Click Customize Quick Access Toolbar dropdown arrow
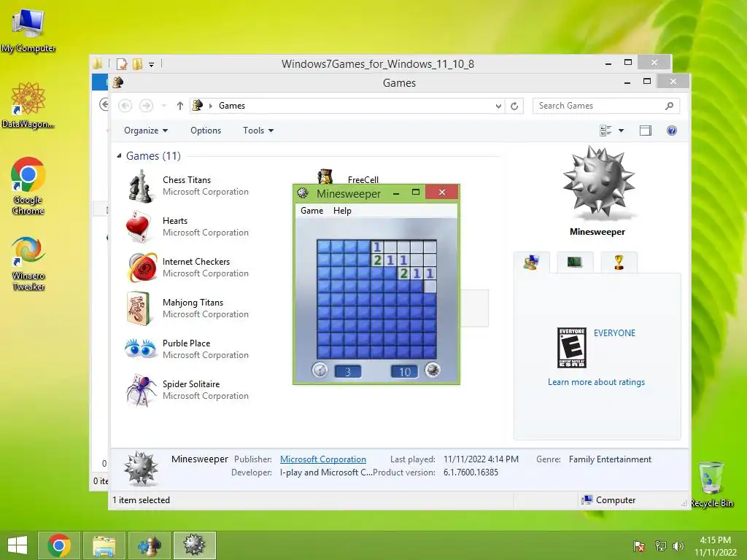747x560 pixels. [x=152, y=64]
